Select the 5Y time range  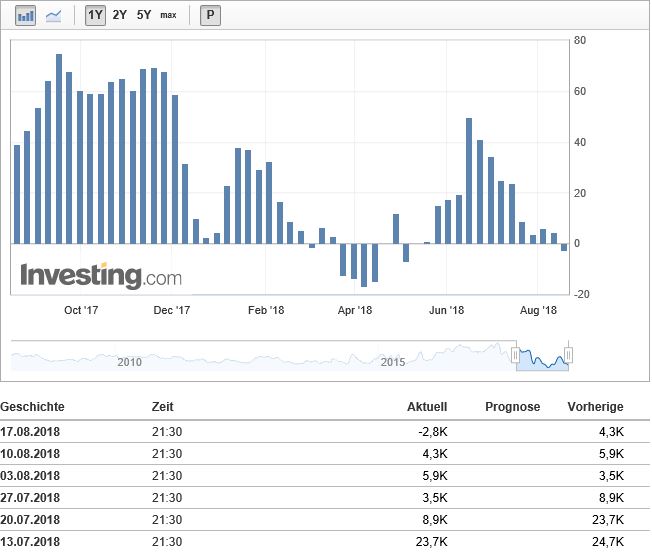[x=144, y=15]
